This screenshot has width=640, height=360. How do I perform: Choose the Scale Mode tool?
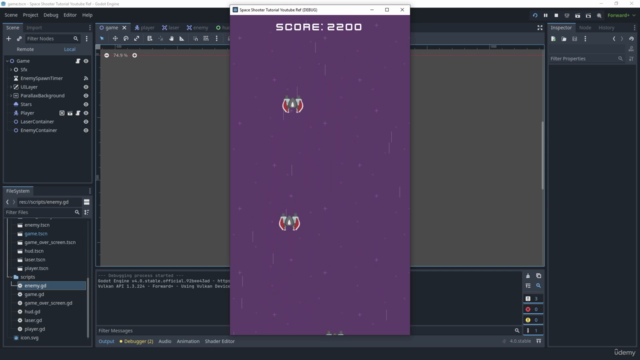136,38
